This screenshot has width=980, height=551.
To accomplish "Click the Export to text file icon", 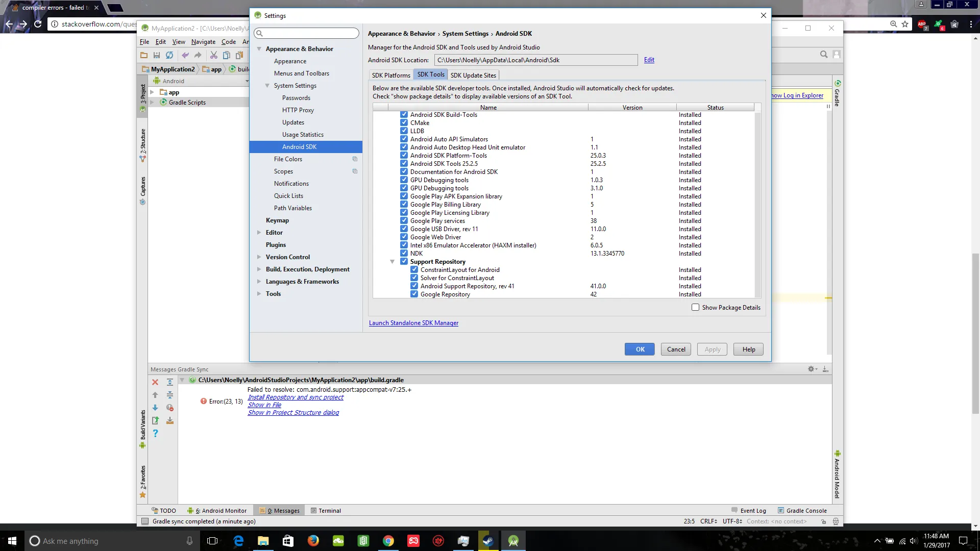I will click(x=155, y=420).
